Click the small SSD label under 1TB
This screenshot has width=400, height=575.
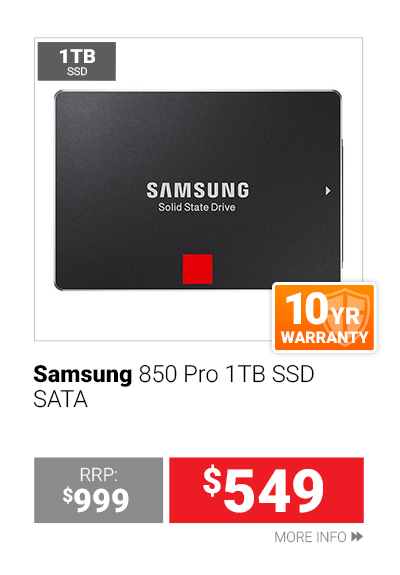(77, 72)
